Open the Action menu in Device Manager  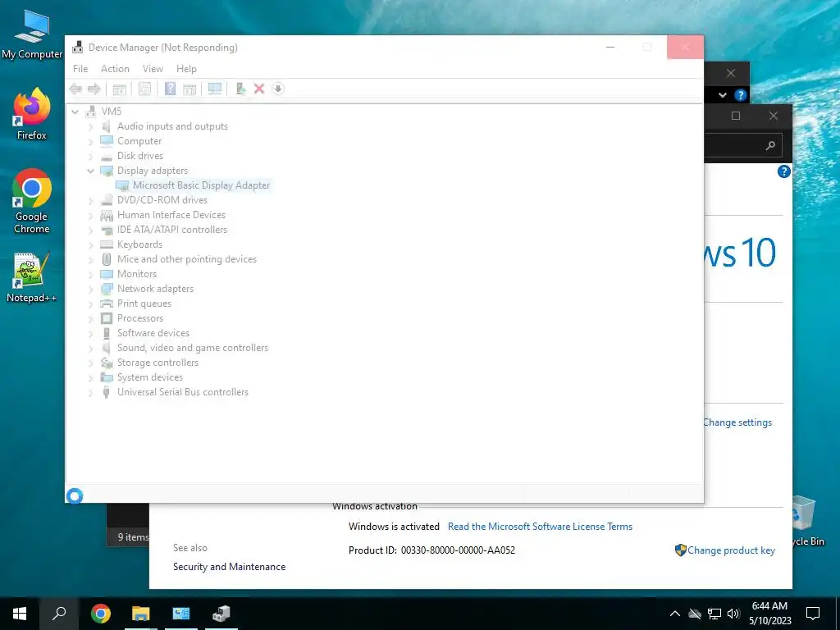115,69
